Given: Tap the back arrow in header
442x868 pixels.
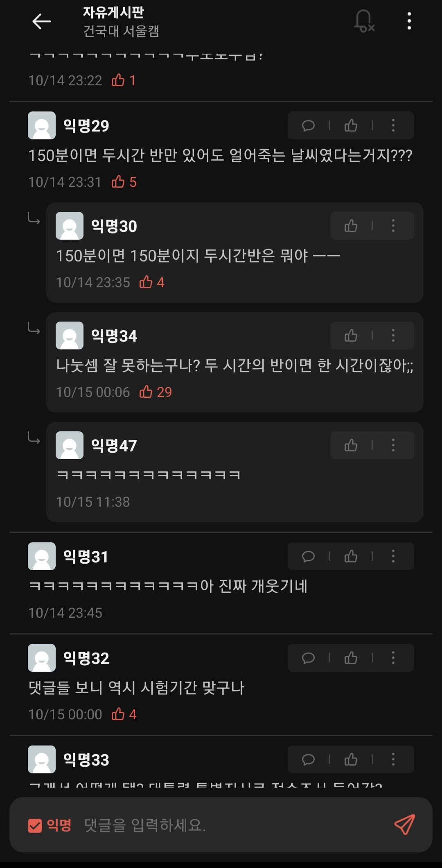Looking at the screenshot, I should click(41, 21).
